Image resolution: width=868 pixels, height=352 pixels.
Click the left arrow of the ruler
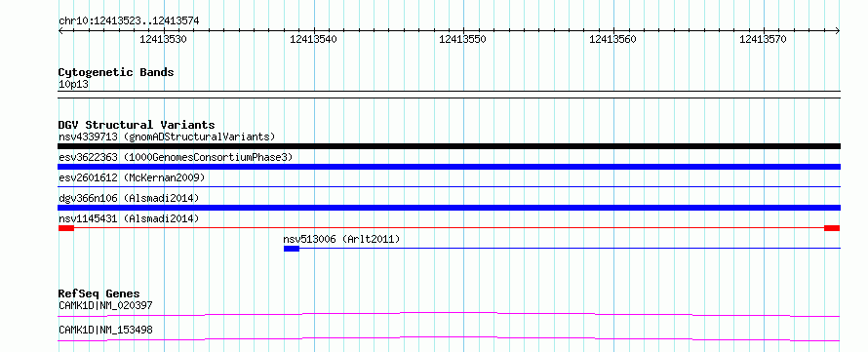[60, 31]
